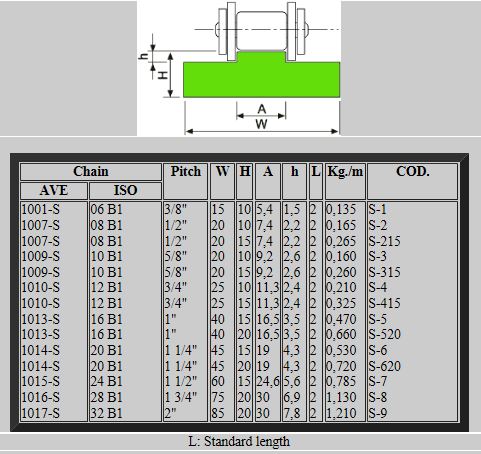Click weight value '0,260'
The width and height of the screenshot is (481, 454).
coord(341,272)
